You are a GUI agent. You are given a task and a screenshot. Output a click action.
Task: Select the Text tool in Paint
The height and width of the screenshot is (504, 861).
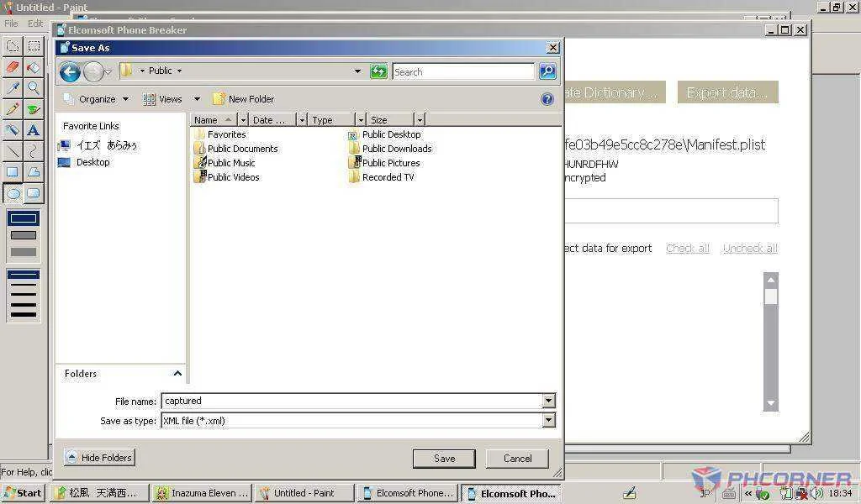34,130
